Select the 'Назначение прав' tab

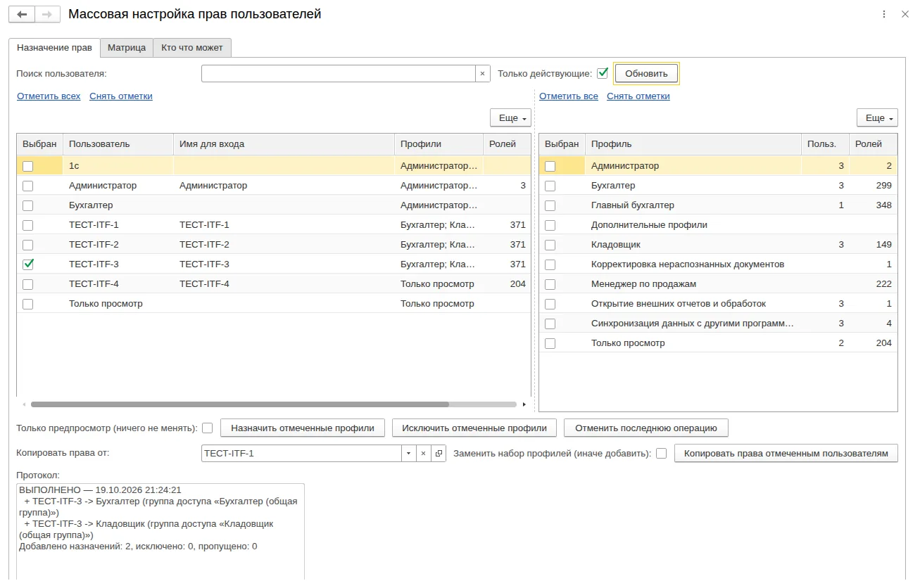coord(54,48)
